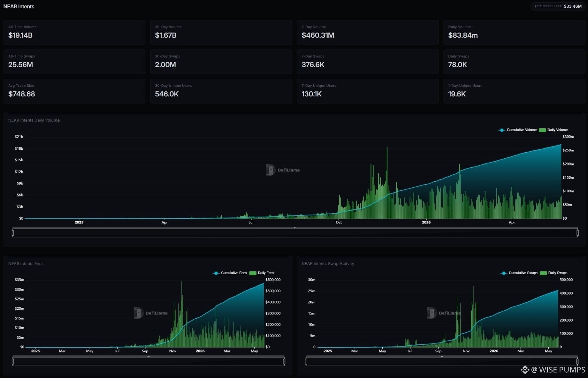Select the 1-Day Unique Users value 19.6K
The height and width of the screenshot is (378, 588).
coord(457,94)
